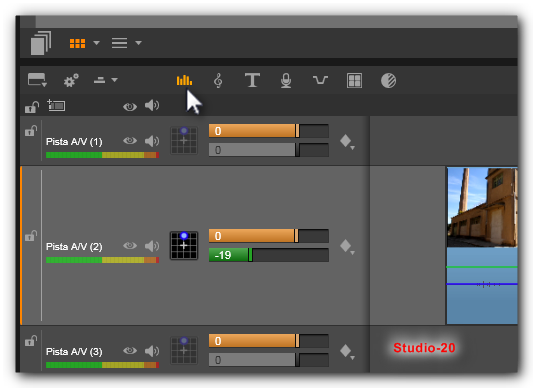
Task: Click the striped circle transparency icon
Action: coord(389,81)
